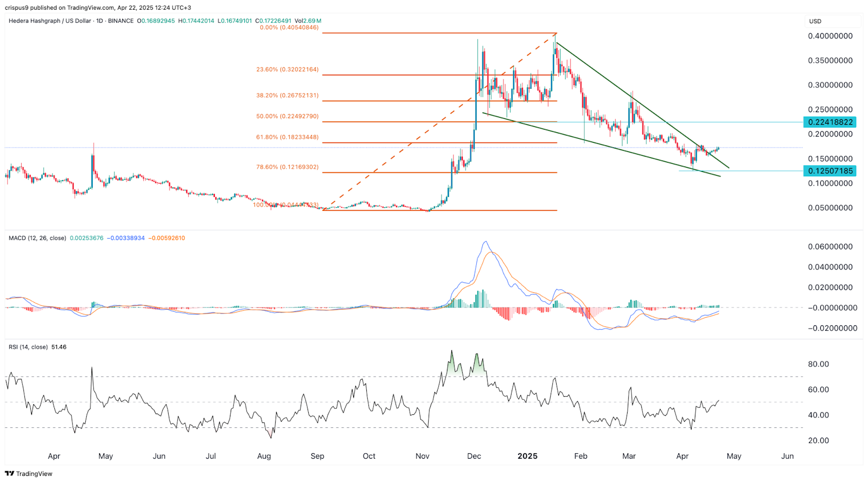Click the Nov label on the time axis
Viewport: 868px width, 482px height.
pyautogui.click(x=422, y=456)
